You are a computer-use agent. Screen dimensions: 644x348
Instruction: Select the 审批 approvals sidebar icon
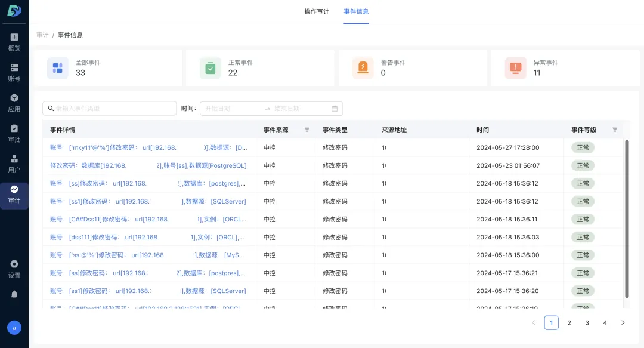[x=14, y=129]
